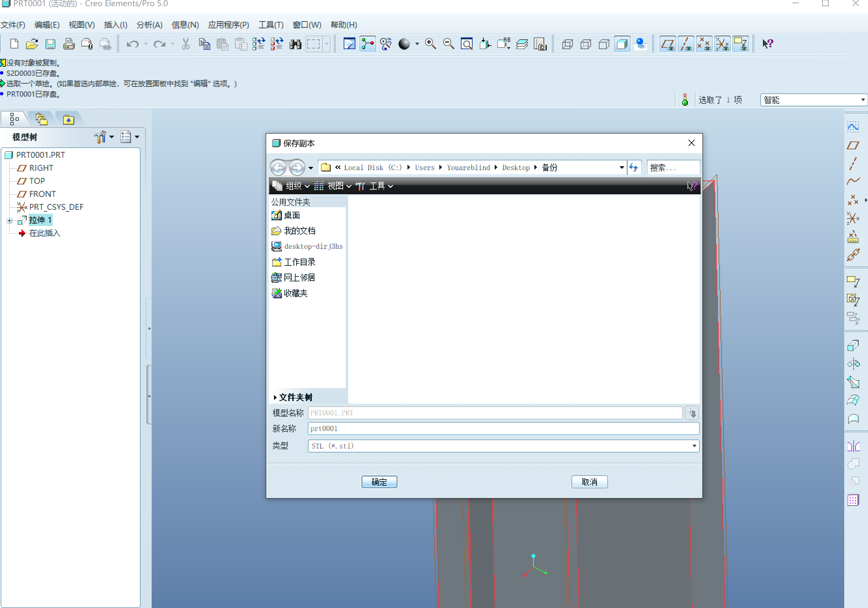Cancel the save dialog with 取消
The image size is (868, 608).
click(589, 481)
